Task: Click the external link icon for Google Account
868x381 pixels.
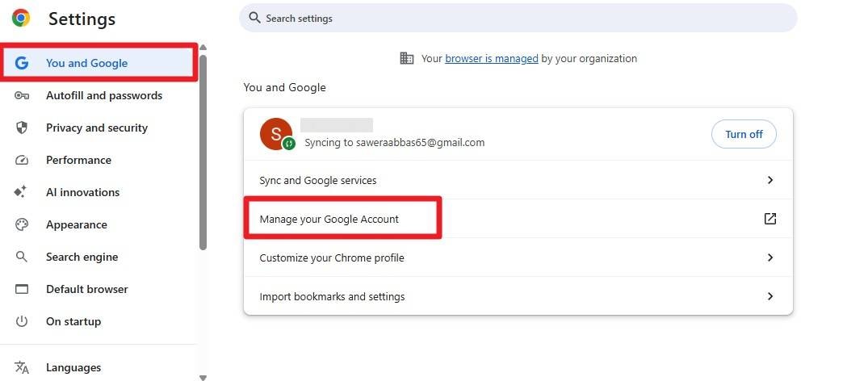Action: pos(770,219)
